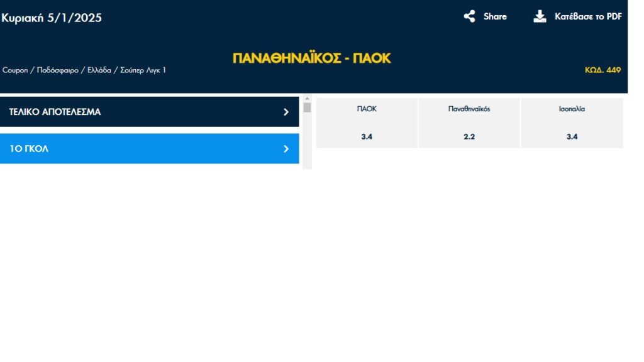Go to the Ποδόσφαιρο breadcrumb

58,70
